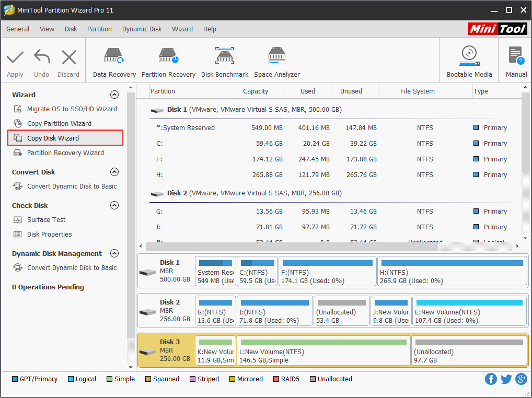Open the Manual help icon

click(x=516, y=62)
